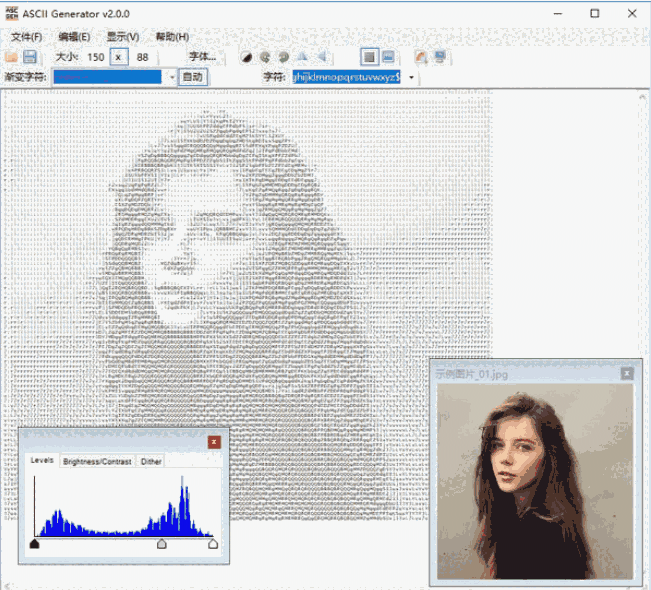
Task: Toggle the highlighted text view mode button
Action: (x=369, y=57)
